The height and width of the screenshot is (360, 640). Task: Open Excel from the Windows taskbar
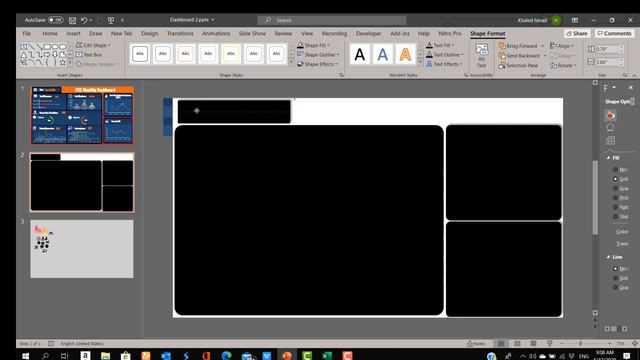327,356
